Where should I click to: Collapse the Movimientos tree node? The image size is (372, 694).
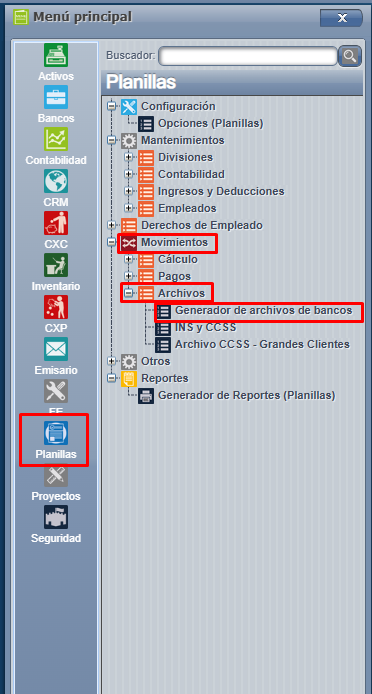click(112, 242)
